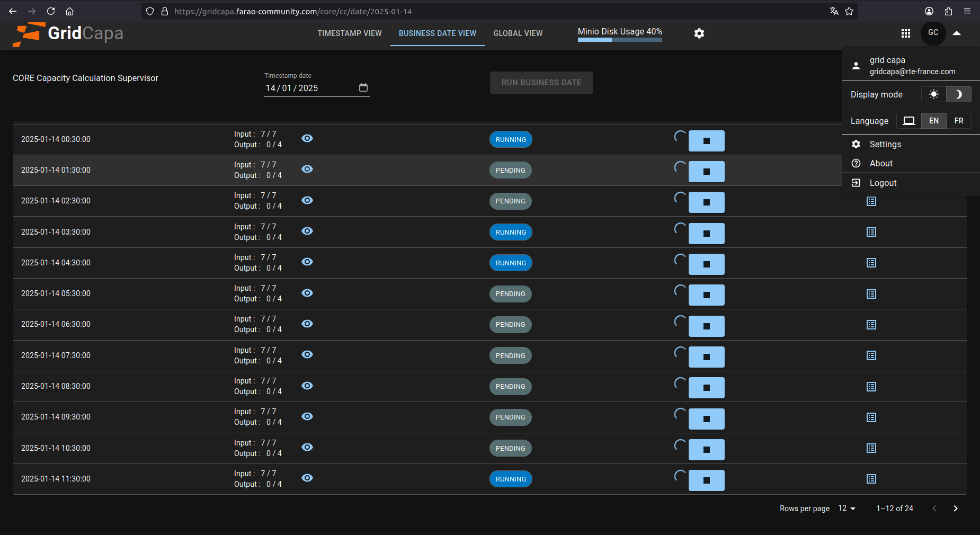980x535 pixels.
Task: View files for 02:30:00 timestamp
Action: (307, 200)
